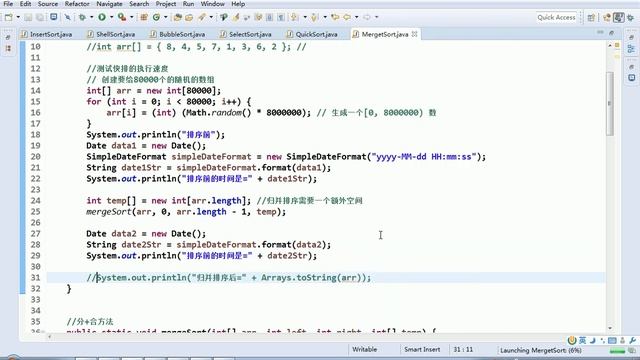This screenshot has width=640, height=360.
Task: Click the Save toolbar icon
Action: pyautogui.click(x=28, y=17)
